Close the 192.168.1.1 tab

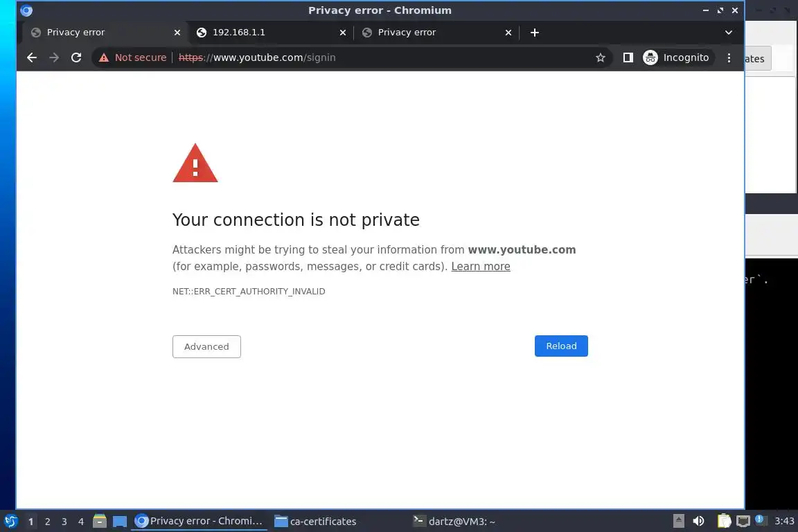342,33
